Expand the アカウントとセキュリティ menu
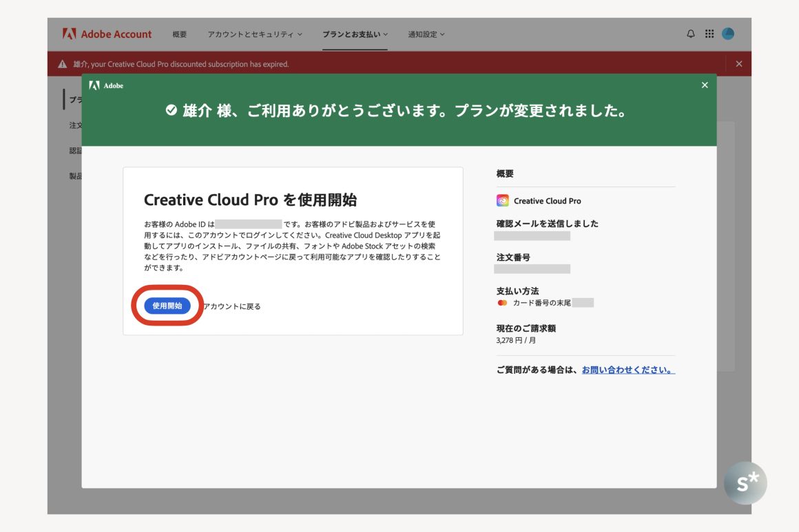 coord(255,34)
